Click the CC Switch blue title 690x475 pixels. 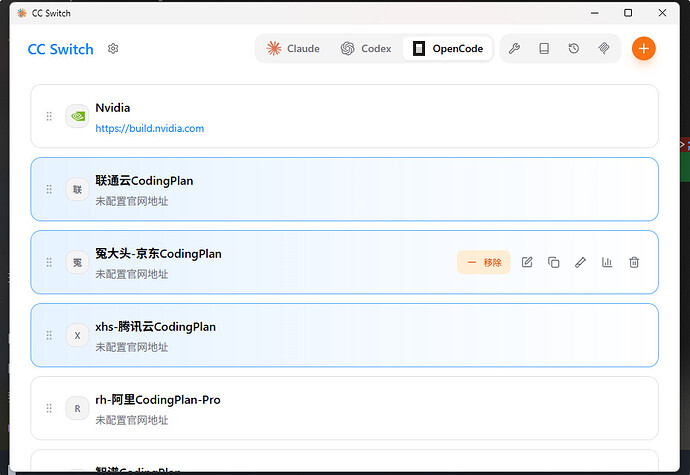pos(60,49)
